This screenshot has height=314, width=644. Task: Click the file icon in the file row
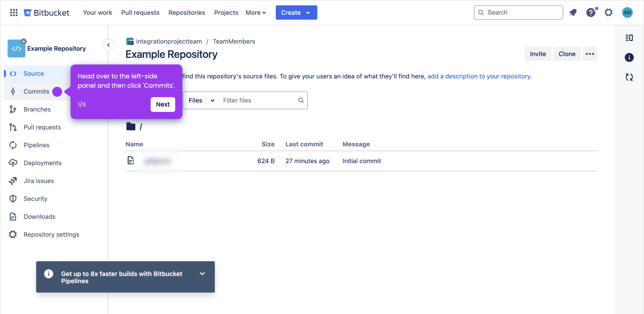(x=131, y=160)
